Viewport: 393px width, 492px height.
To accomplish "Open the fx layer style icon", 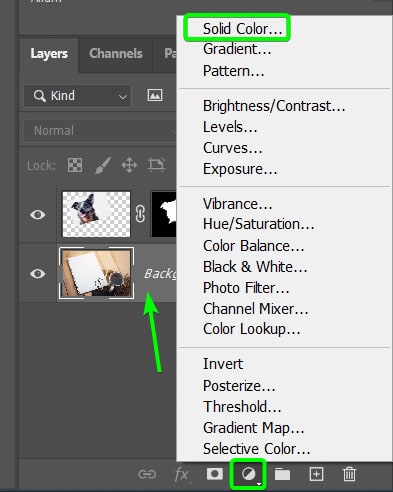I will coord(182,474).
